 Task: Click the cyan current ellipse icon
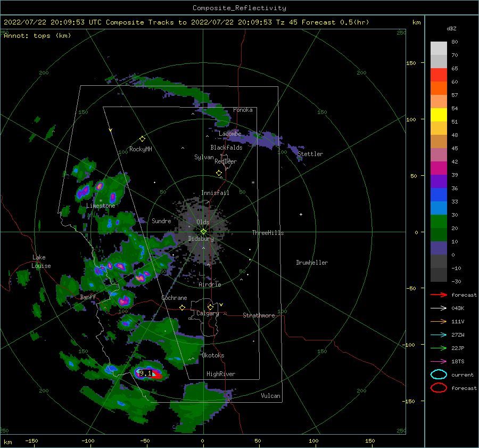(x=439, y=374)
